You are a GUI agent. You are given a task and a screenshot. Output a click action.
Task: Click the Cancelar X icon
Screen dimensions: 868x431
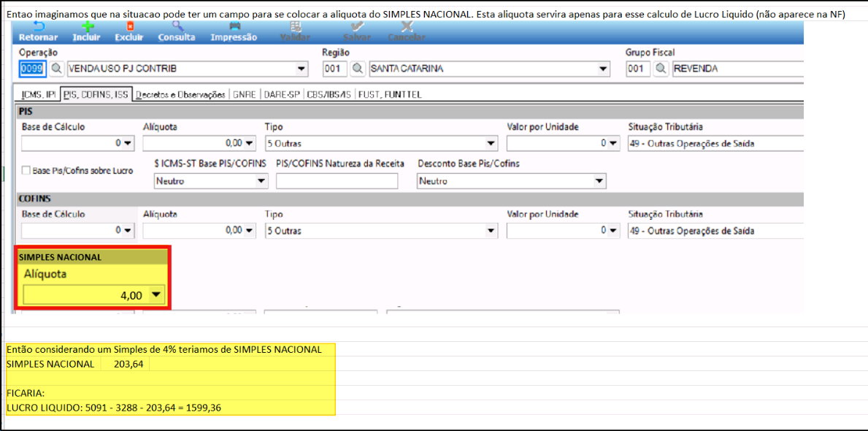point(407,27)
